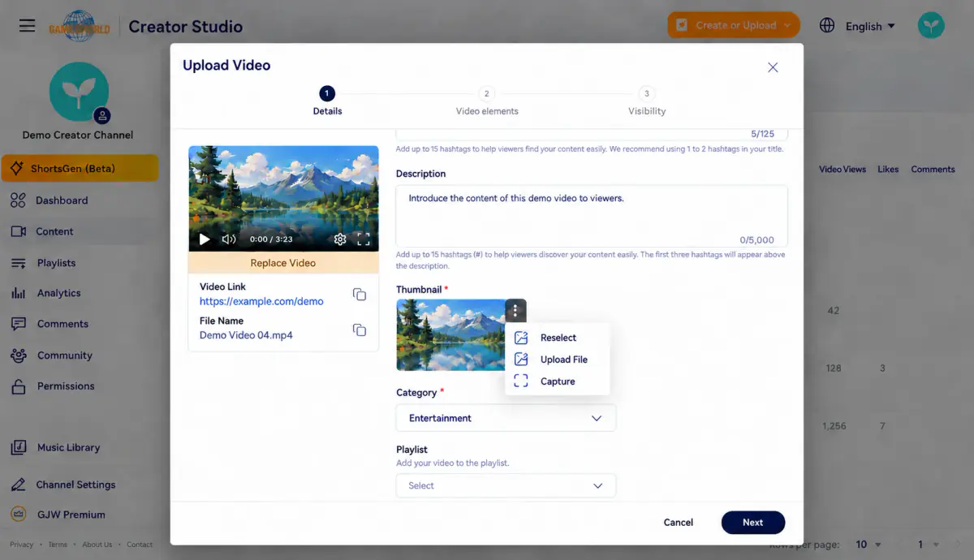Click Replace Video button

pos(283,263)
